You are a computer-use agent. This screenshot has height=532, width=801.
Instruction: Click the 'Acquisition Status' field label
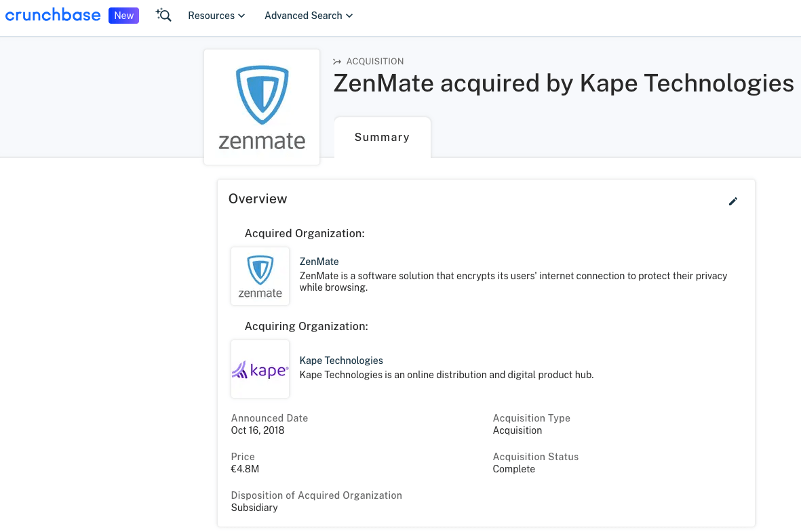coord(536,457)
